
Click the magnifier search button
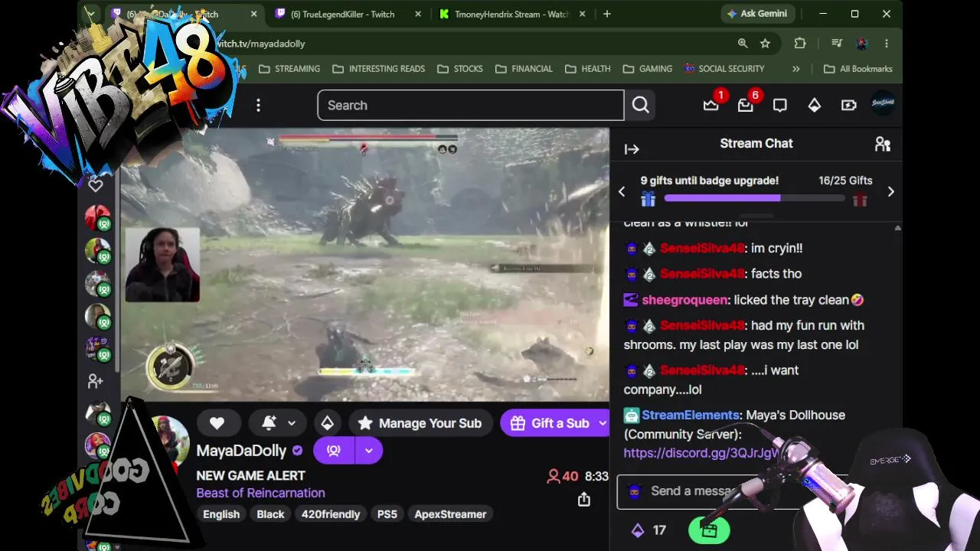[x=641, y=106]
